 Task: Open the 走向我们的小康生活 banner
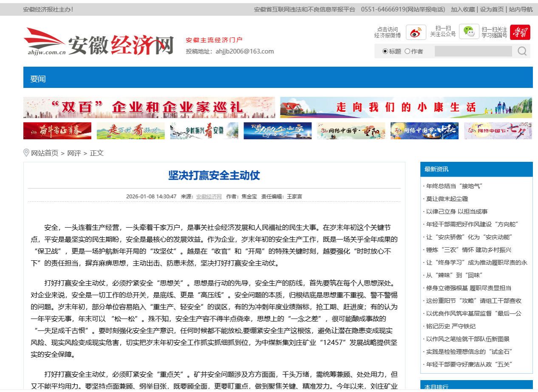406,107
